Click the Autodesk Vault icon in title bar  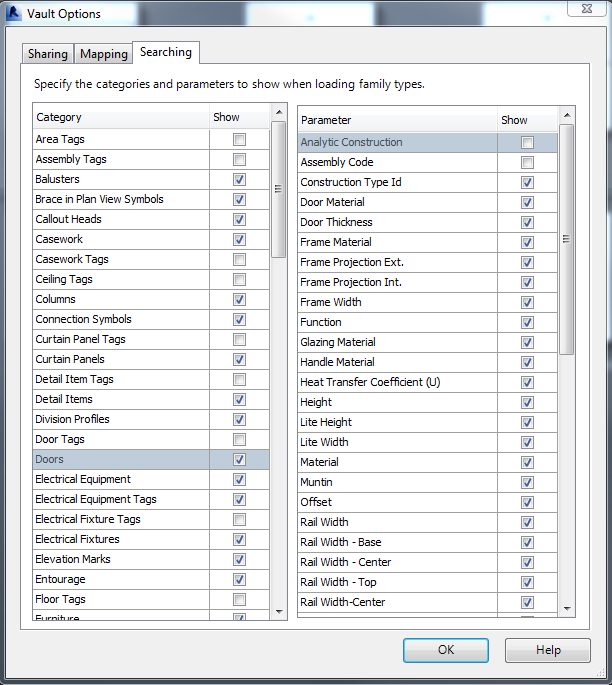14,14
